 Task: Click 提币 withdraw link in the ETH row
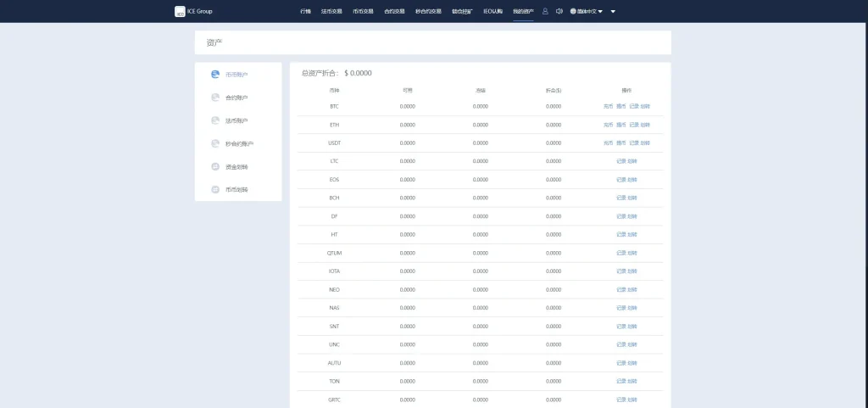(x=620, y=125)
